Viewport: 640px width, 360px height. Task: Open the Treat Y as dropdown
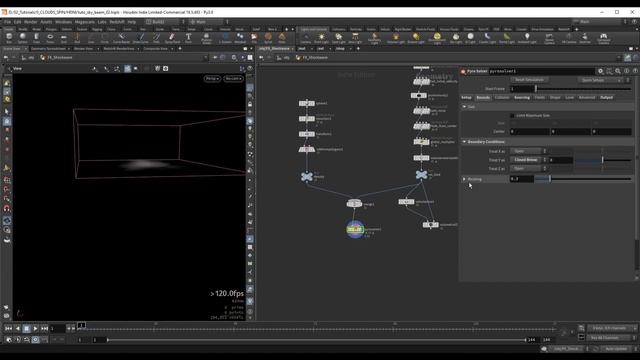(528, 160)
